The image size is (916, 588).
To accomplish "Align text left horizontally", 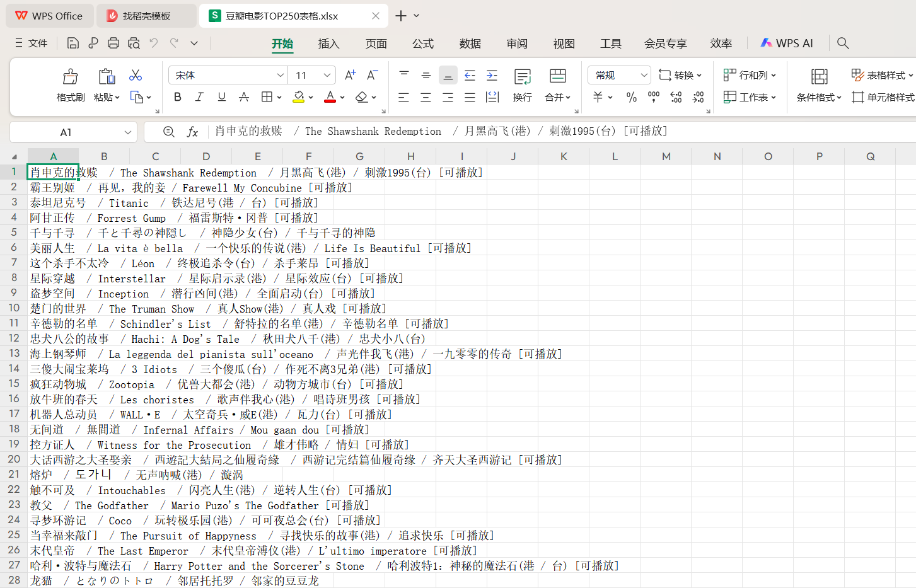I will [x=404, y=97].
